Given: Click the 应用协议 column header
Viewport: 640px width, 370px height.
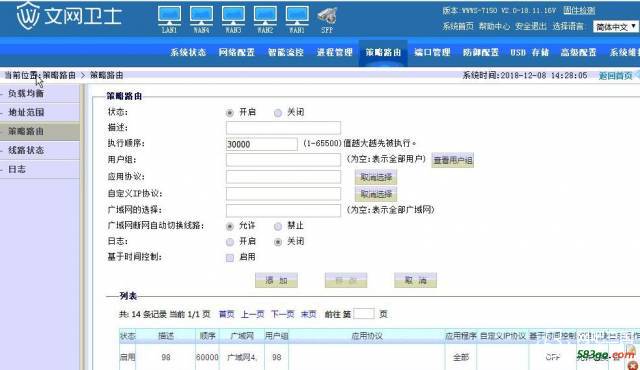Looking at the screenshot, I should (367, 336).
